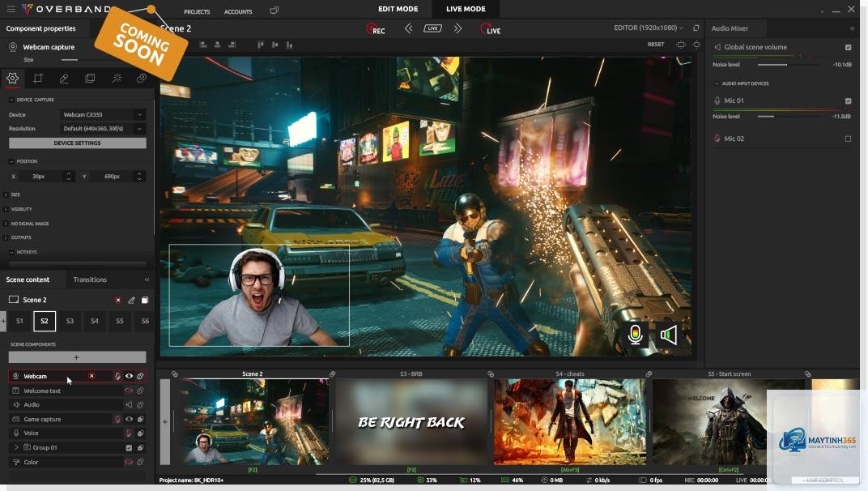Image resolution: width=868 pixels, height=491 pixels.
Task: Click the microphone icon on the preview
Action: (x=635, y=335)
